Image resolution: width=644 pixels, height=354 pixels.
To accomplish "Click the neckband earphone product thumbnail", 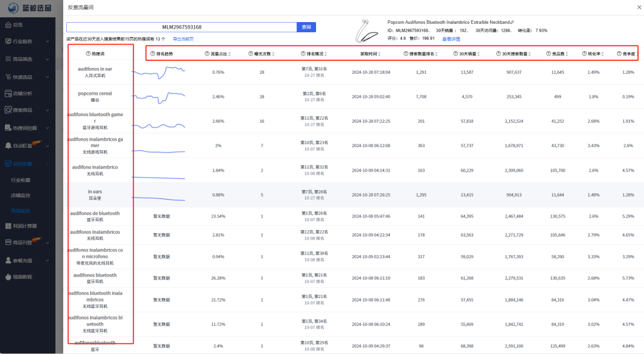I will point(366,30).
